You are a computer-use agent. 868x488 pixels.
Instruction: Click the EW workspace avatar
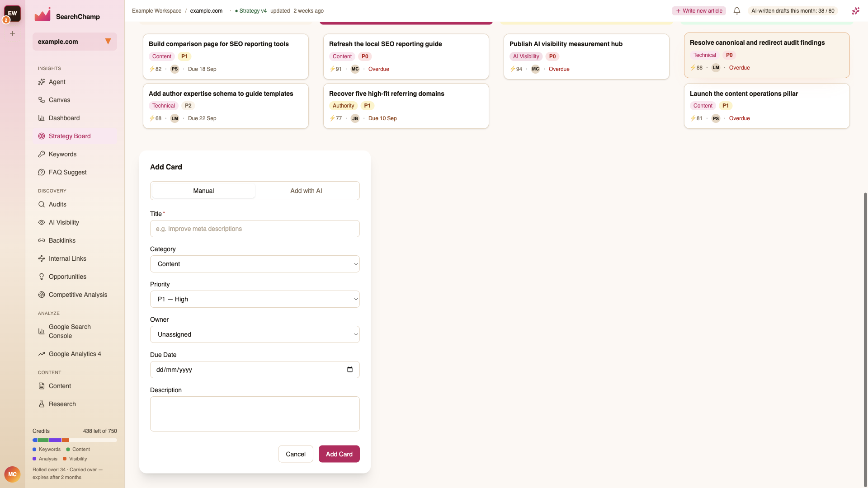pos(13,14)
